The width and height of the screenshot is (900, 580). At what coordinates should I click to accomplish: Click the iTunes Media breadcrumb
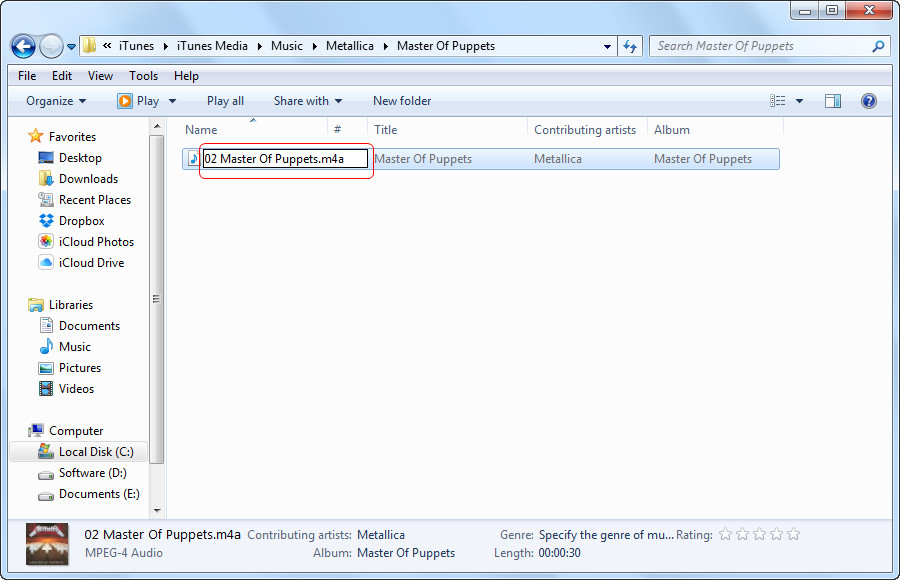tap(212, 46)
